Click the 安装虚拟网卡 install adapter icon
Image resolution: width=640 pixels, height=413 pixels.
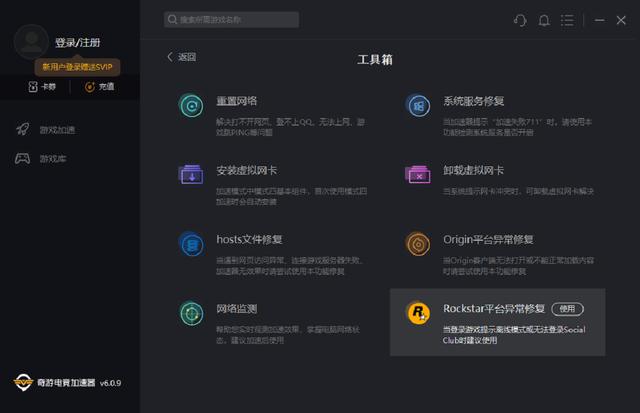tap(191, 175)
